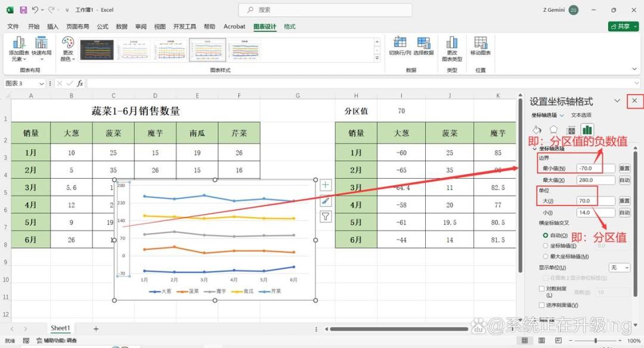Screen dimensions: 644x348
Task: Click the Add Chart Element icon
Action: click(19, 42)
